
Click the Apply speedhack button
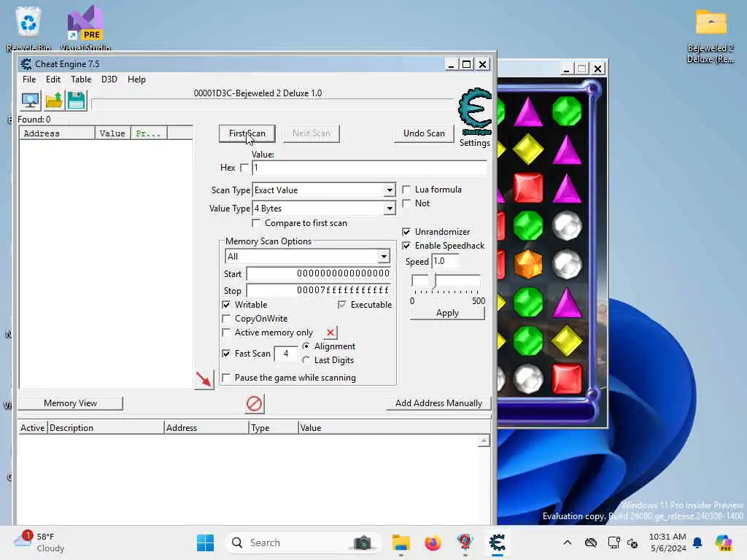coord(447,313)
